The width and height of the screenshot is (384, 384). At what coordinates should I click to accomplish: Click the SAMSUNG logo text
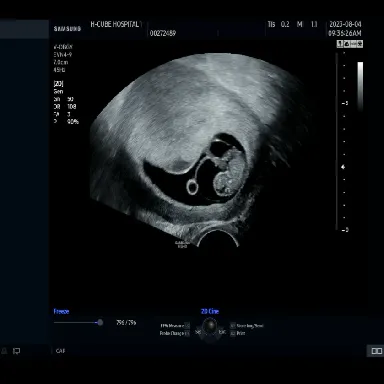click(67, 29)
